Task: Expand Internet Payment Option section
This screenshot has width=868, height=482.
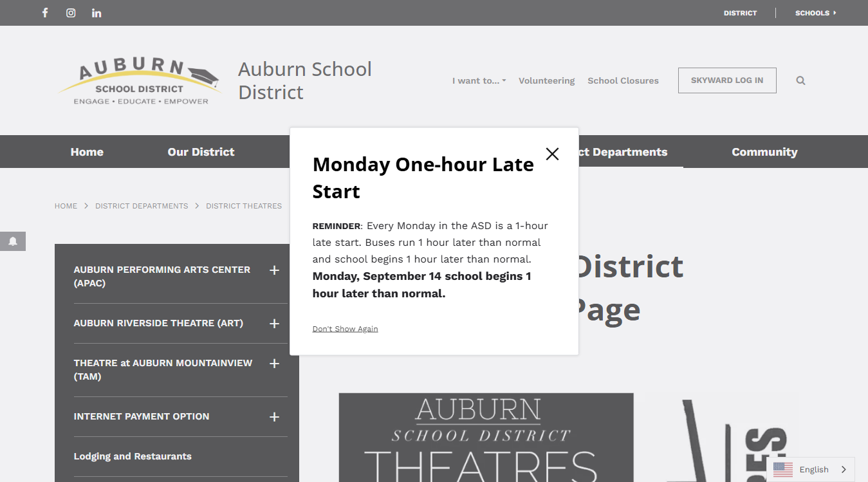Action: [x=274, y=417]
